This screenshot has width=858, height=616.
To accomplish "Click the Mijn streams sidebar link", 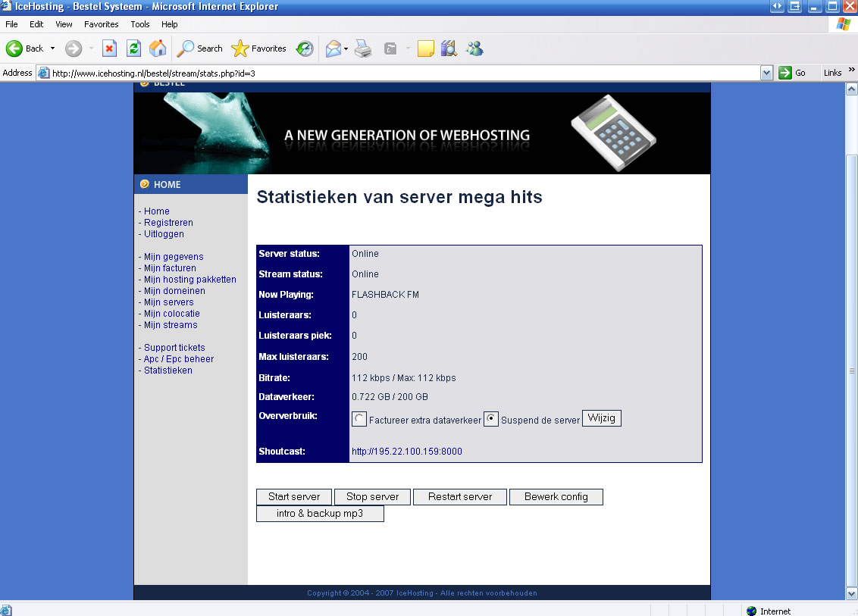I will click(x=171, y=325).
